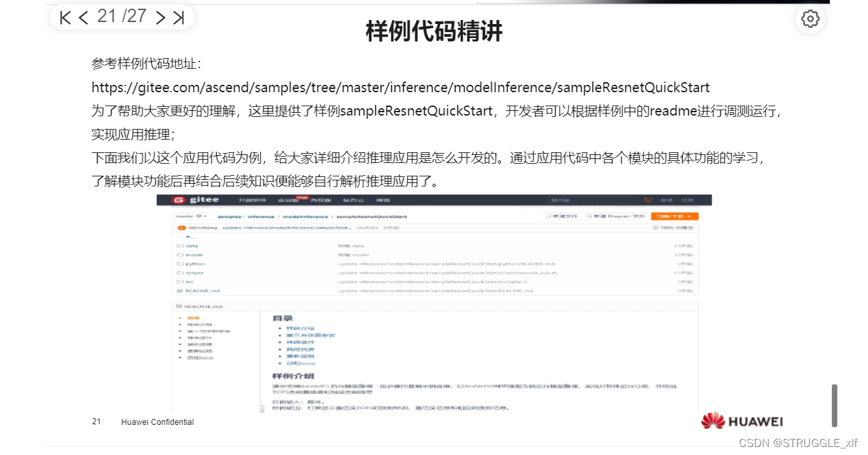Click the README.md file icon

(180, 291)
